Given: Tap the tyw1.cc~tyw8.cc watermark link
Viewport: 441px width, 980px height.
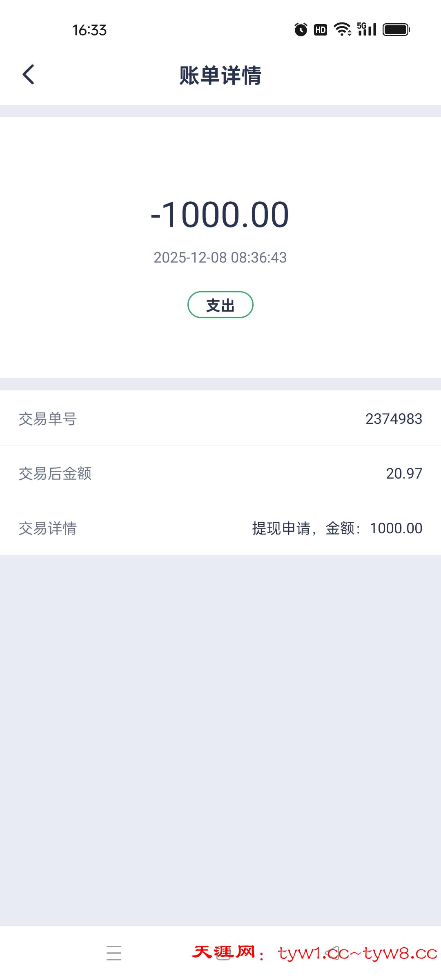Looking at the screenshot, I should click(x=357, y=953).
